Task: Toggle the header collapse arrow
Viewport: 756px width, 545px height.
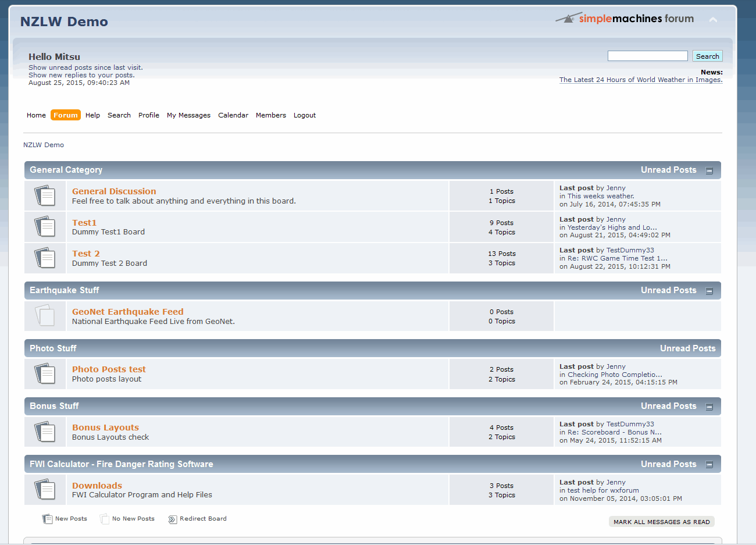Action: [713, 20]
